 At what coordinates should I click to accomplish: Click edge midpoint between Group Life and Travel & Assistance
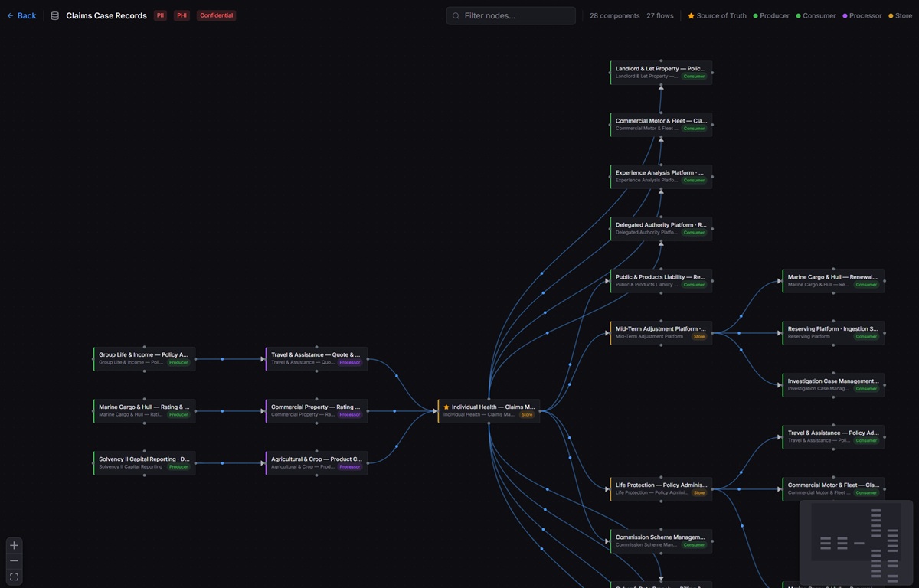click(222, 358)
